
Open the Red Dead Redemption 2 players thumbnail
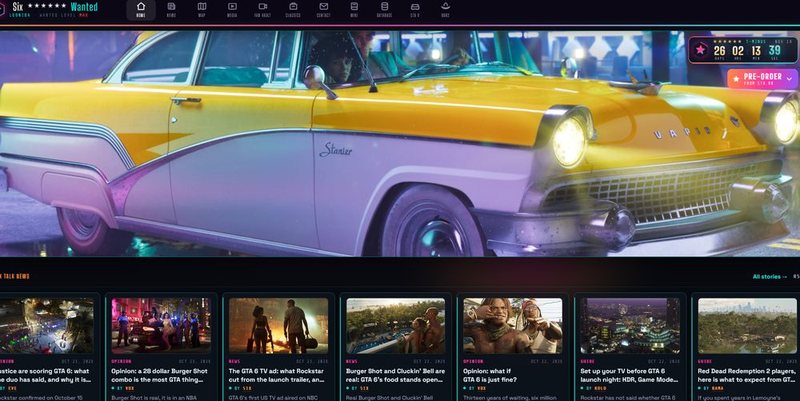[x=747, y=325]
